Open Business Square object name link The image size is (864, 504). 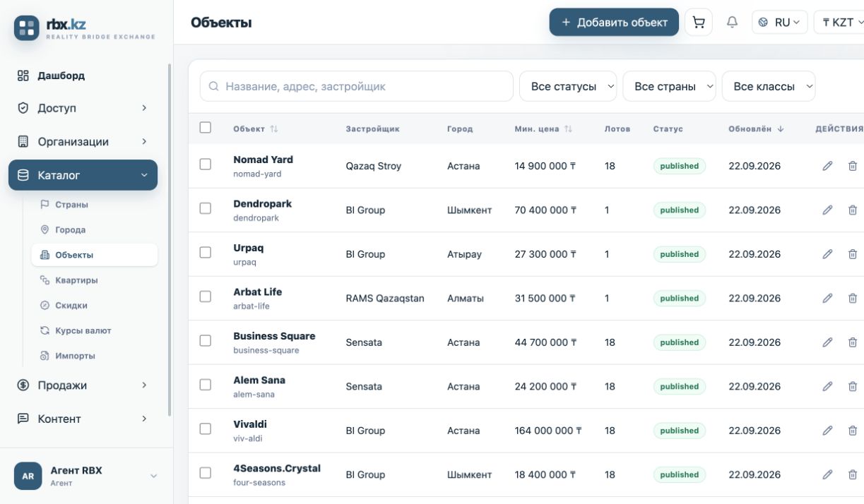click(274, 336)
